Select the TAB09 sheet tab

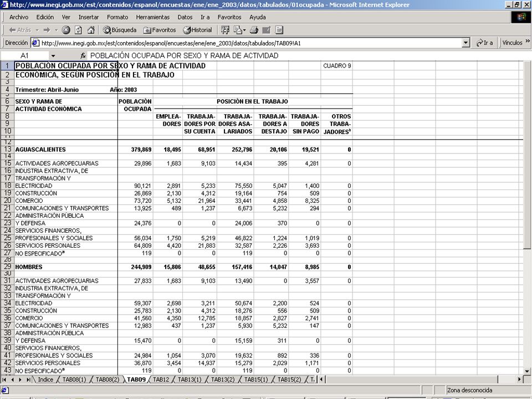tap(136, 380)
